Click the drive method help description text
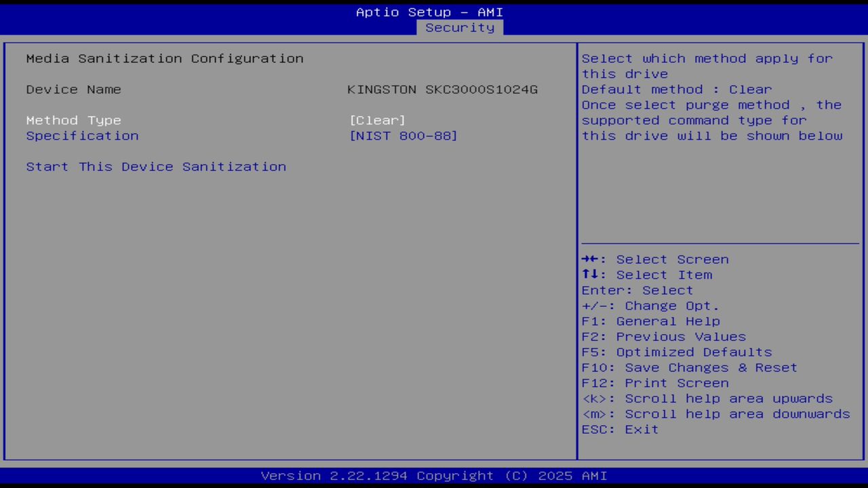The width and height of the screenshot is (868, 488). pyautogui.click(x=711, y=97)
